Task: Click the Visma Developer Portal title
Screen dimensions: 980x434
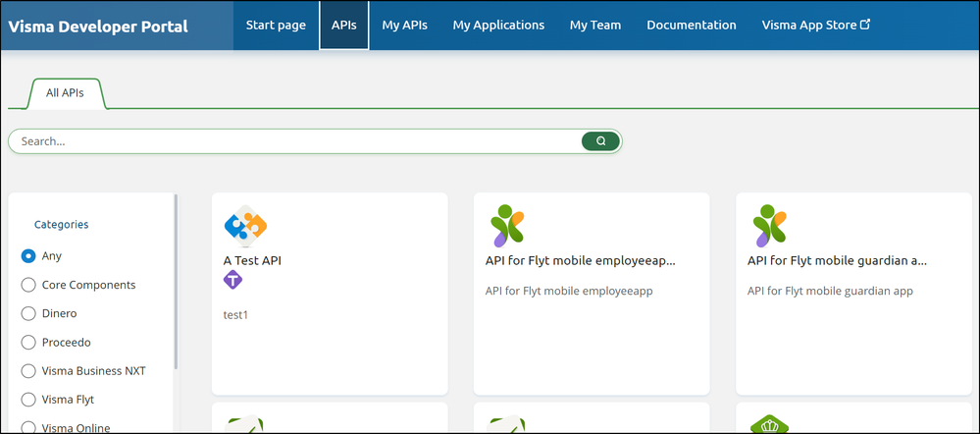Action: tap(98, 27)
